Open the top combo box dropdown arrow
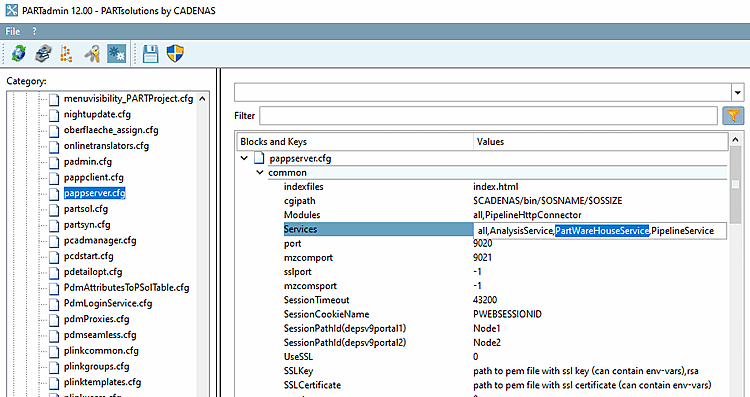 737,93
